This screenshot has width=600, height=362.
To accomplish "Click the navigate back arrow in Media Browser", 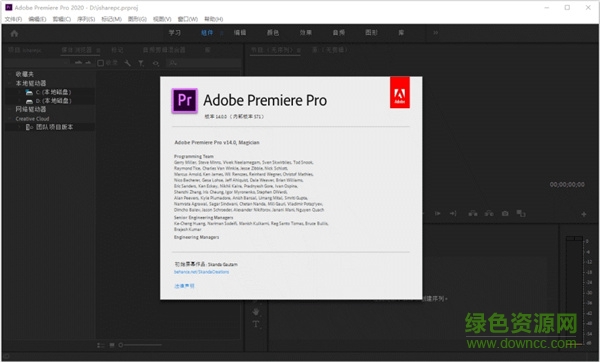I will point(78,63).
